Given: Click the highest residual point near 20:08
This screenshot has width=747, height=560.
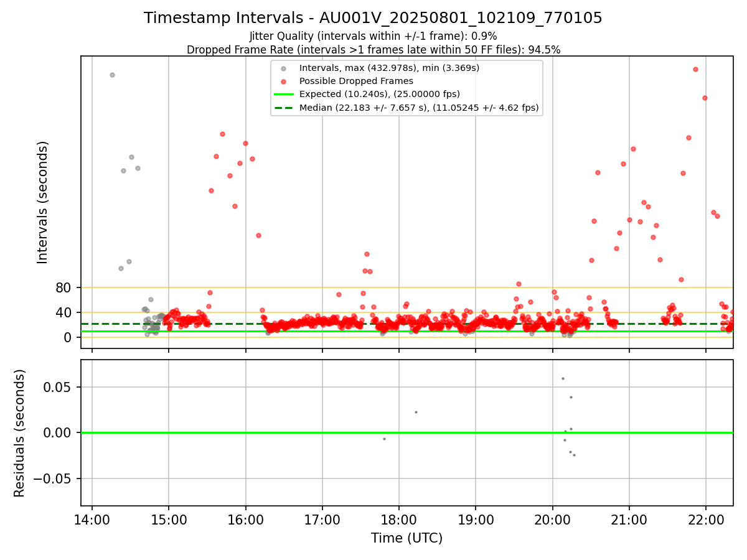Looking at the screenshot, I should pyautogui.click(x=563, y=378).
